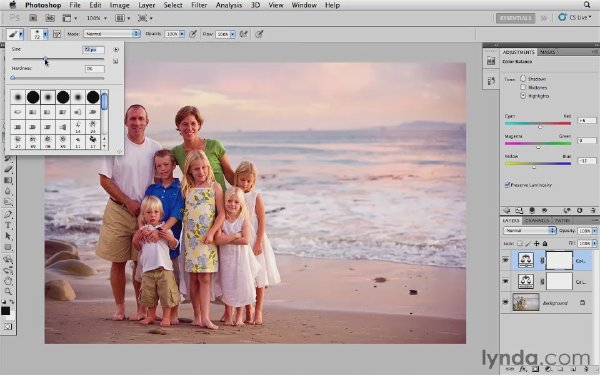Switch to the Masks tab
Screen dimensions: 600x375
point(547,52)
